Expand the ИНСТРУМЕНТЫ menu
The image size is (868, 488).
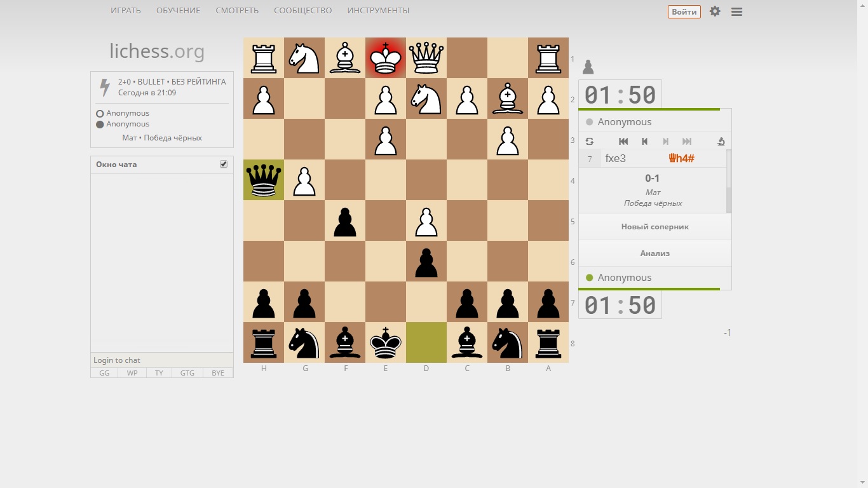[378, 11]
